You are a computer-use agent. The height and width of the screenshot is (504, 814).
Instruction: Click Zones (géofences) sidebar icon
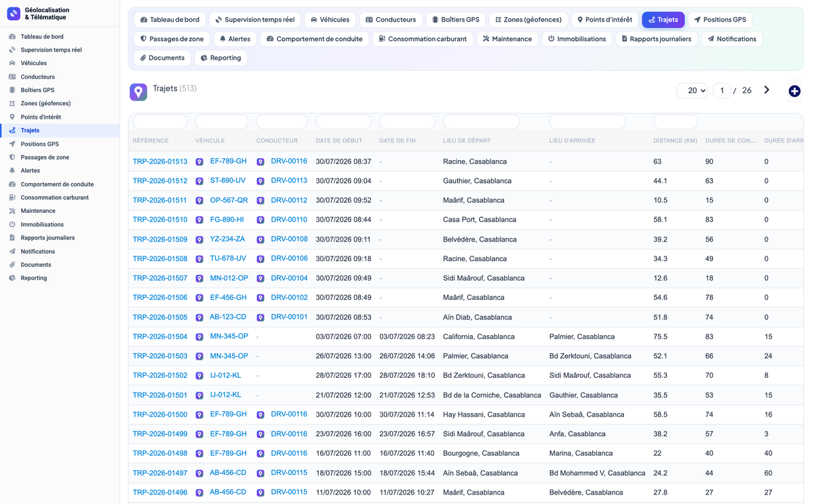pyautogui.click(x=12, y=104)
